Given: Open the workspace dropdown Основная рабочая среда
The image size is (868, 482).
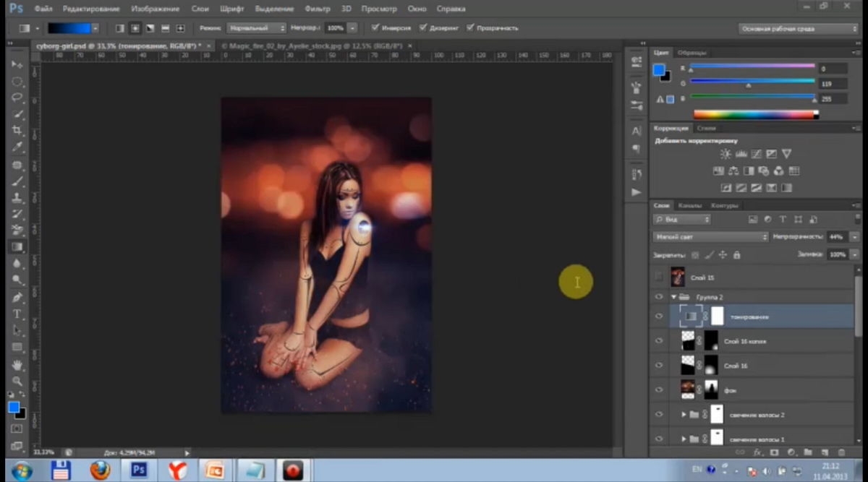Looking at the screenshot, I should tap(798, 29).
